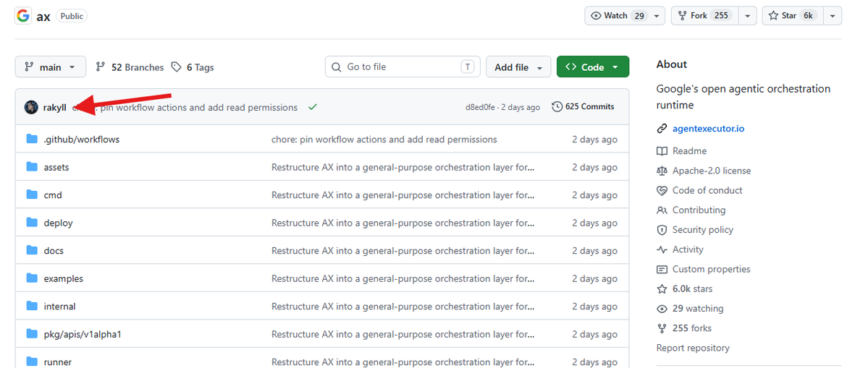The height and width of the screenshot is (368, 868).
Task: Click the Readme book icon
Action: (662, 151)
